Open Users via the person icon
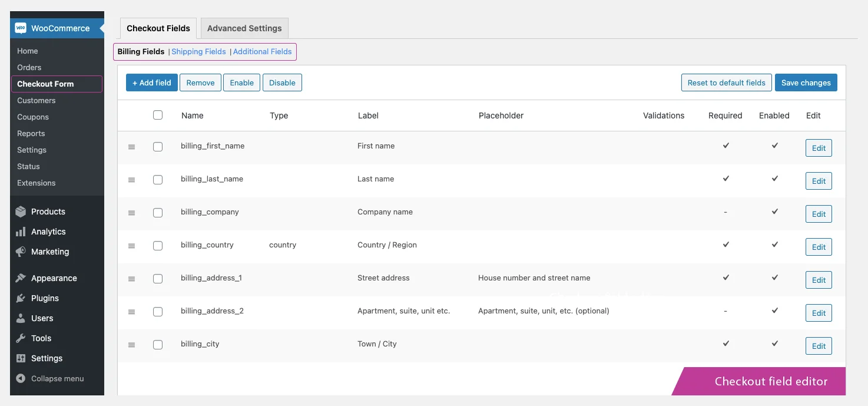Screen dimensions: 868x406 click(x=20, y=318)
